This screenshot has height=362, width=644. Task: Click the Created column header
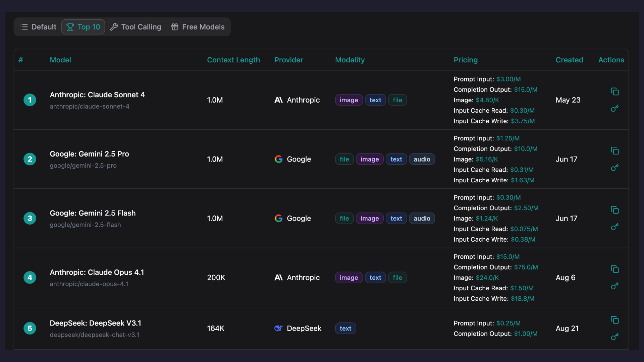click(569, 60)
